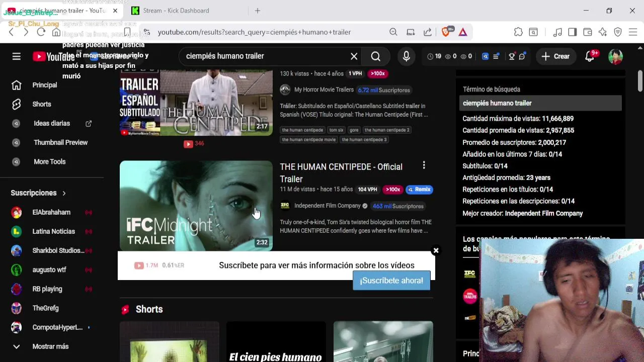The height and width of the screenshot is (362, 644).
Task: Click the 'gore' video tag
Action: click(x=354, y=130)
